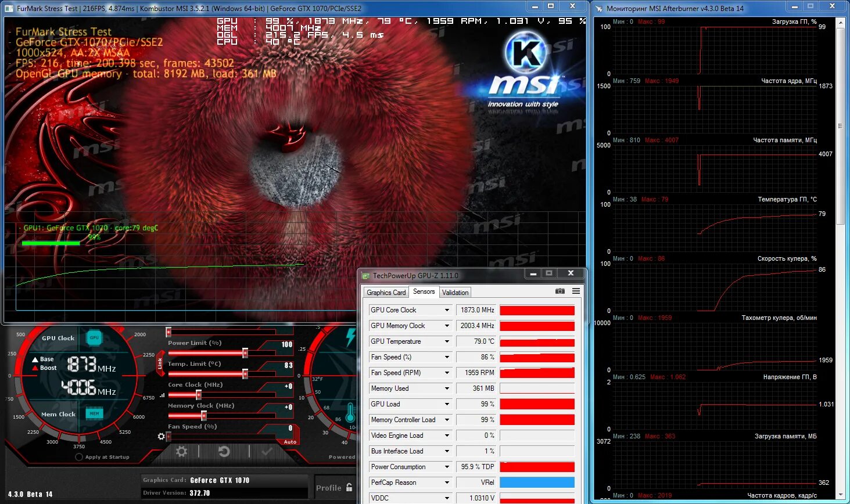Open Afterburner settings gear button
This screenshot has height=504, width=850.
point(182,451)
